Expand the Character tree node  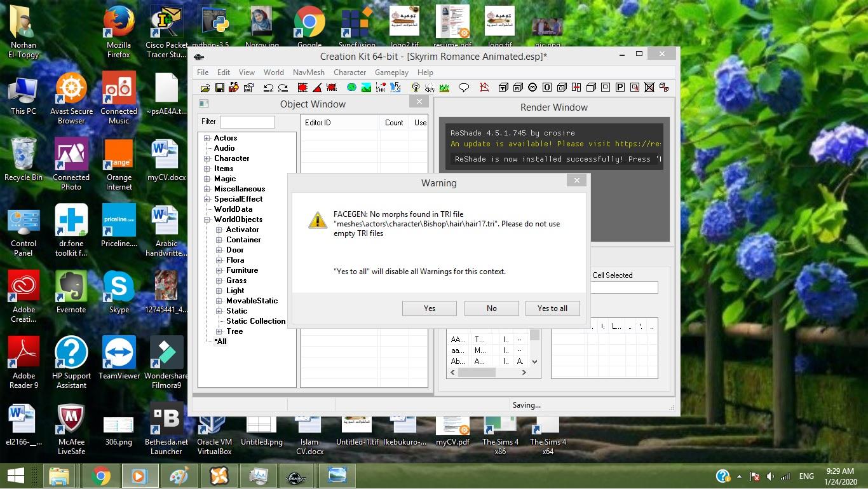tap(207, 158)
